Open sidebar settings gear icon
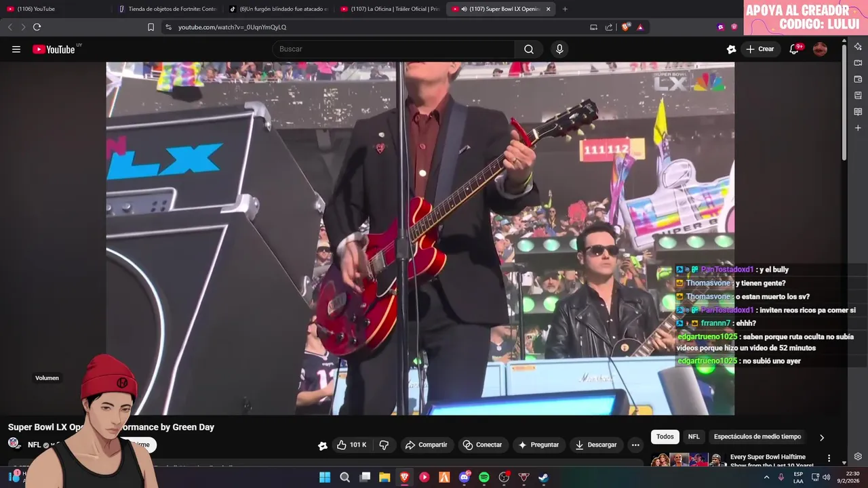Image resolution: width=868 pixels, height=488 pixels. point(858,457)
